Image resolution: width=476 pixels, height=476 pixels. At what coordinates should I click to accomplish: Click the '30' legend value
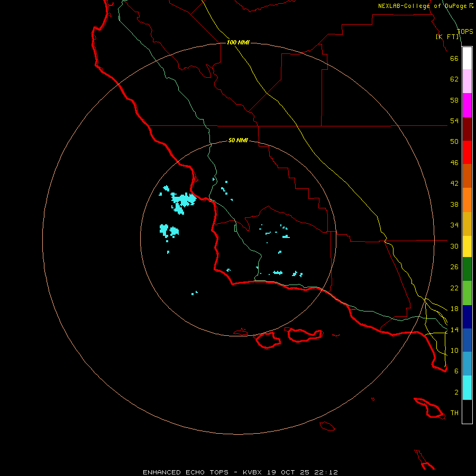click(x=454, y=246)
